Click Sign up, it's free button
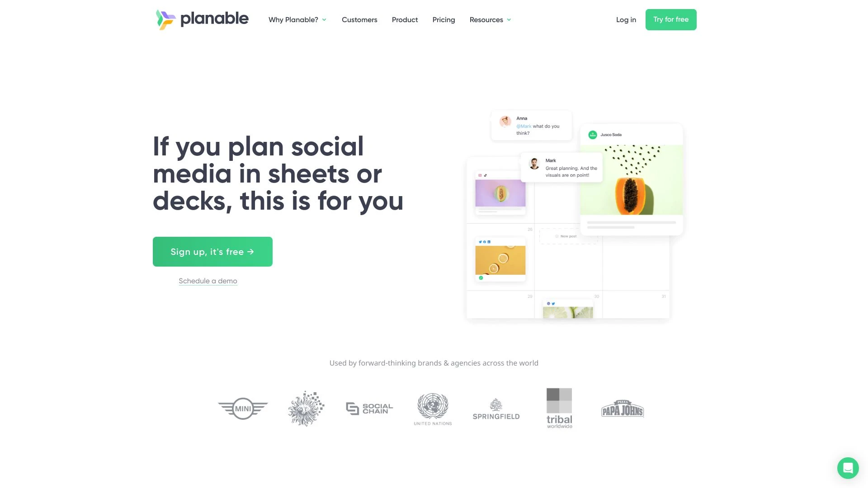 click(x=212, y=251)
